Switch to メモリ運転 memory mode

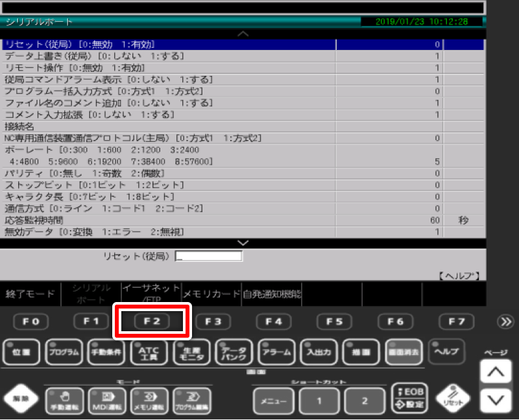[150, 401]
